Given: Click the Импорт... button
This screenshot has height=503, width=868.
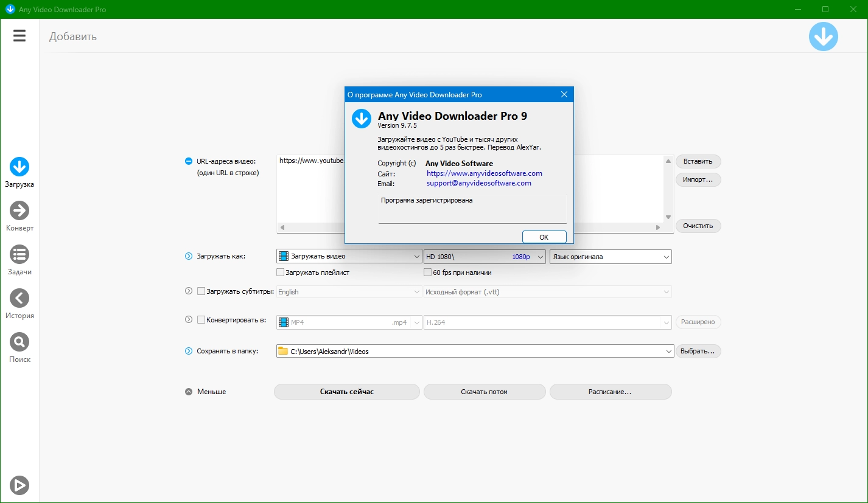Looking at the screenshot, I should point(698,179).
